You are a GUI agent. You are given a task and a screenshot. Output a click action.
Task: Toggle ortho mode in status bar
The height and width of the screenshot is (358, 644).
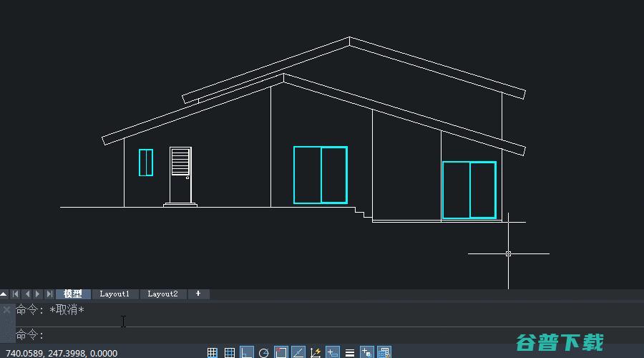click(247, 353)
